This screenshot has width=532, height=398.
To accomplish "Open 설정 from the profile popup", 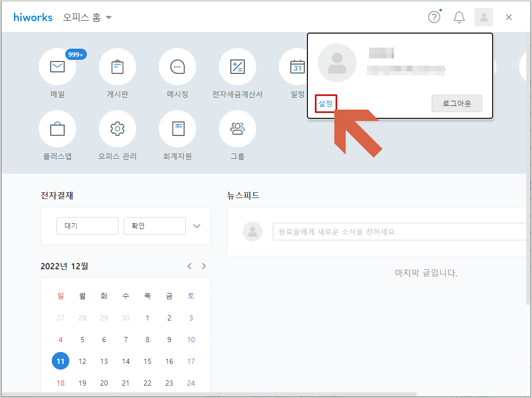I will 326,103.
